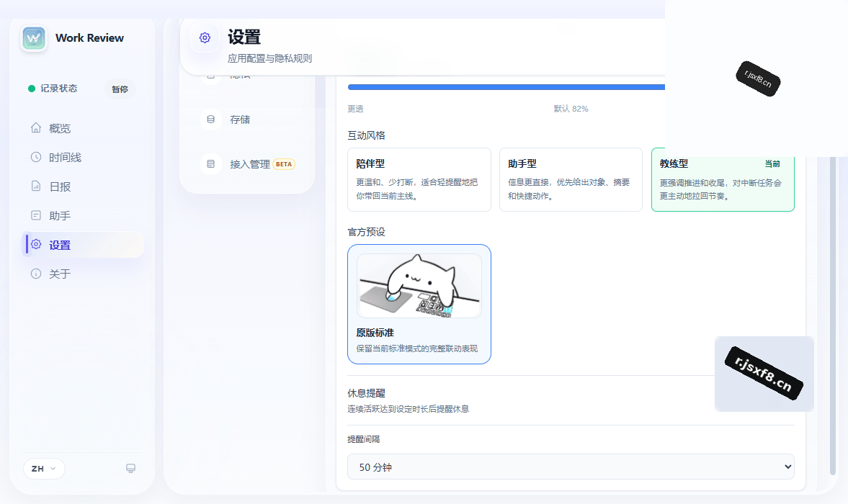
Task: Click the Work Review app logo
Action: coord(34,38)
